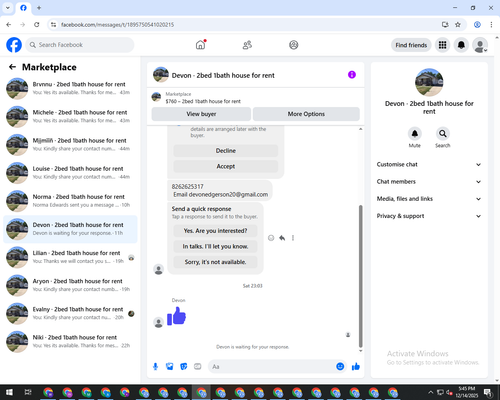The width and height of the screenshot is (500, 400).
Task: Open Michele conversation in list
Action: tap(70, 117)
